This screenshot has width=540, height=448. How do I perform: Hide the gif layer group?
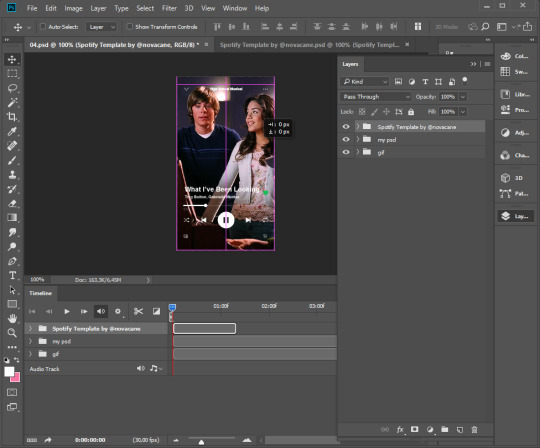coord(346,152)
